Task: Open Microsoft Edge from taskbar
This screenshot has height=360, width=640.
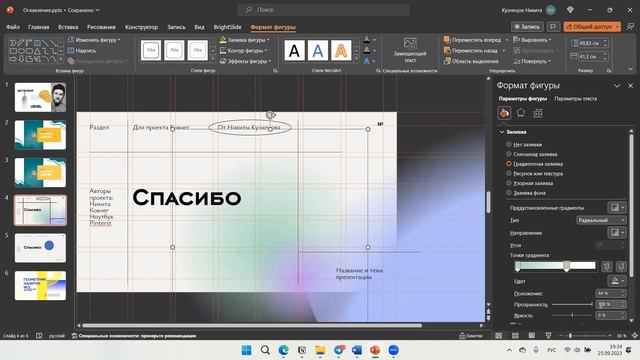Action: (x=283, y=350)
